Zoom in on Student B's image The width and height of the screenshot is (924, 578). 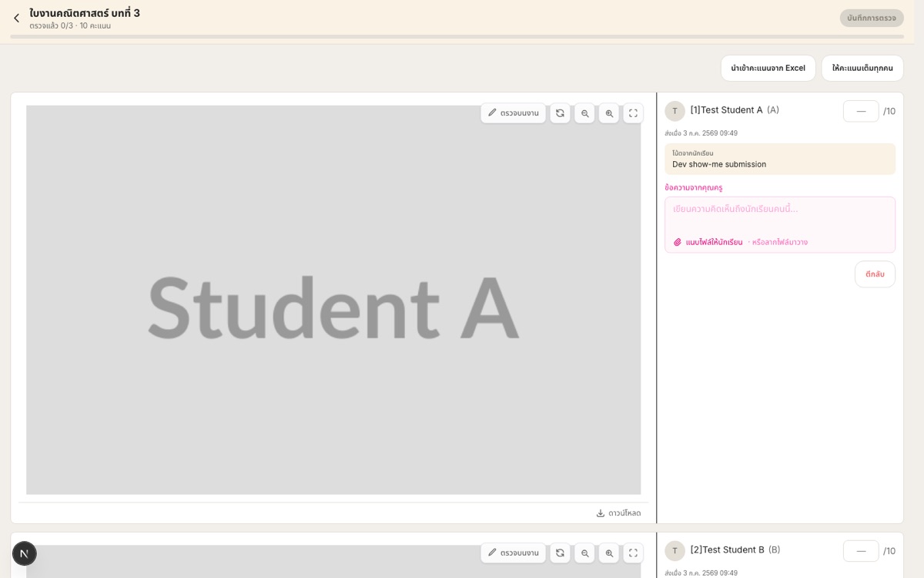609,553
